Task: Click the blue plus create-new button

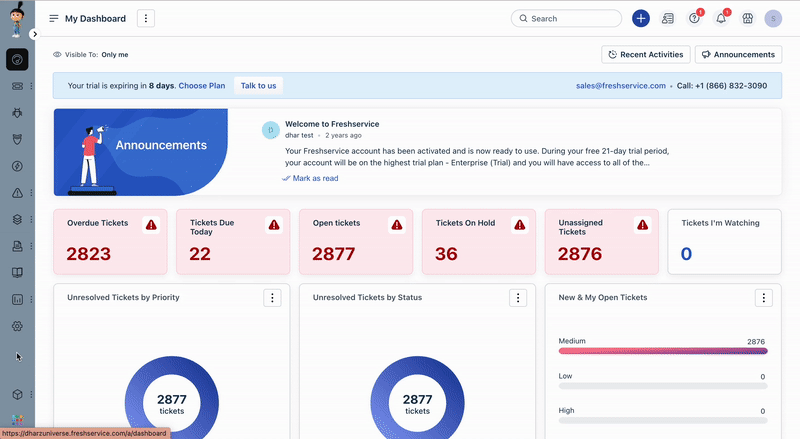Action: coord(641,18)
